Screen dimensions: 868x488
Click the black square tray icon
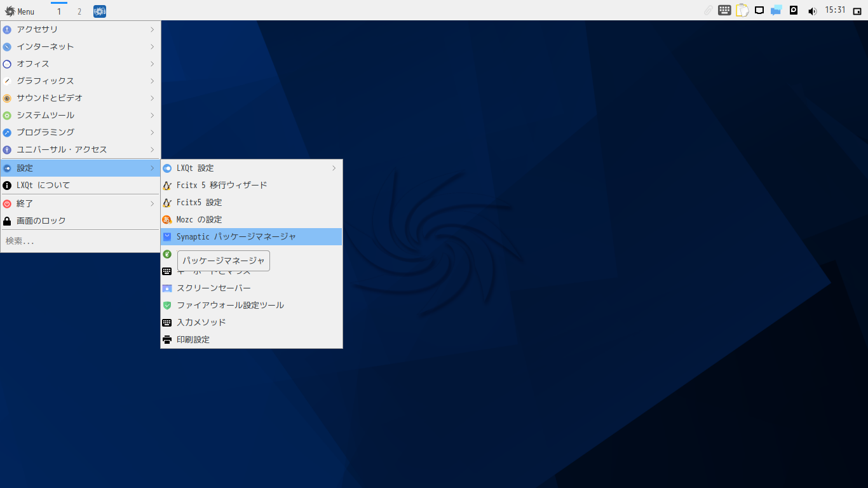(794, 10)
